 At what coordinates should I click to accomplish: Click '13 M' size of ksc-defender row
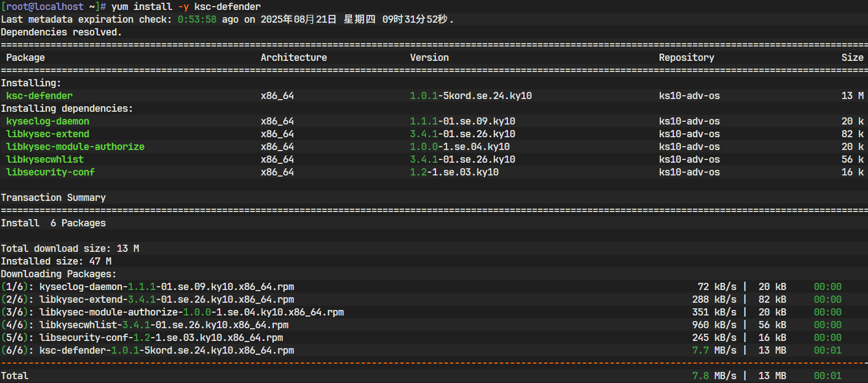[x=853, y=96]
